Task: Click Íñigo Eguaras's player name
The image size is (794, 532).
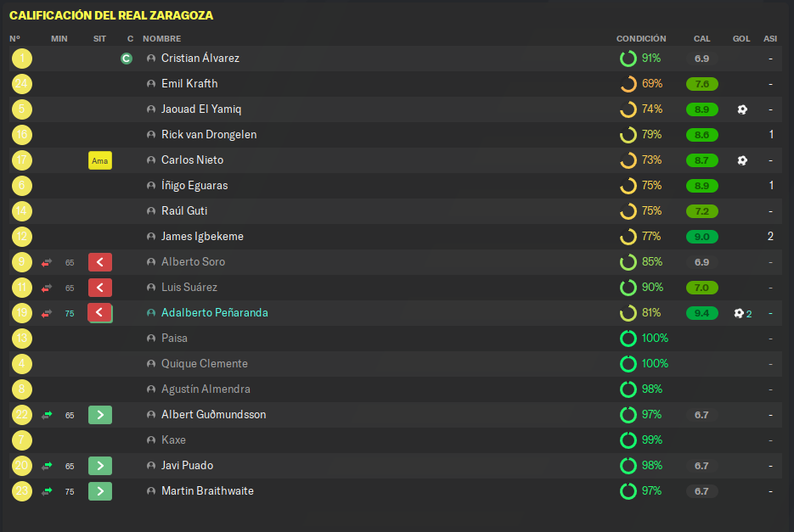Action: (x=194, y=186)
